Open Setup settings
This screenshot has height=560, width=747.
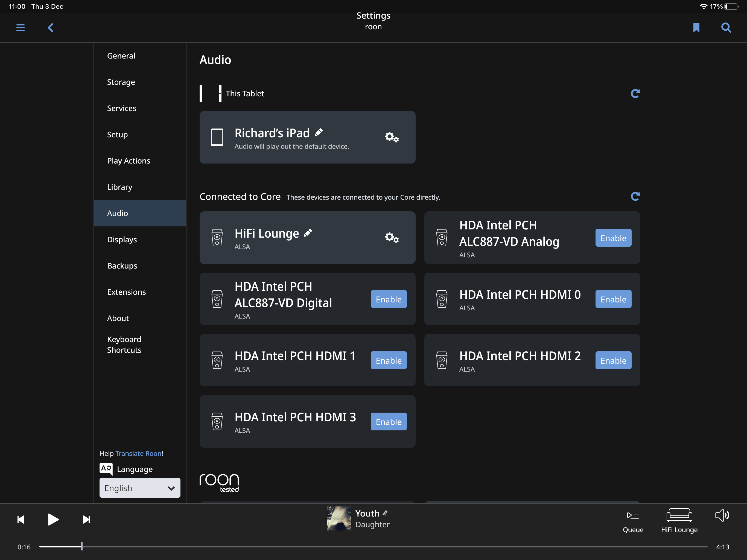[x=140, y=135]
